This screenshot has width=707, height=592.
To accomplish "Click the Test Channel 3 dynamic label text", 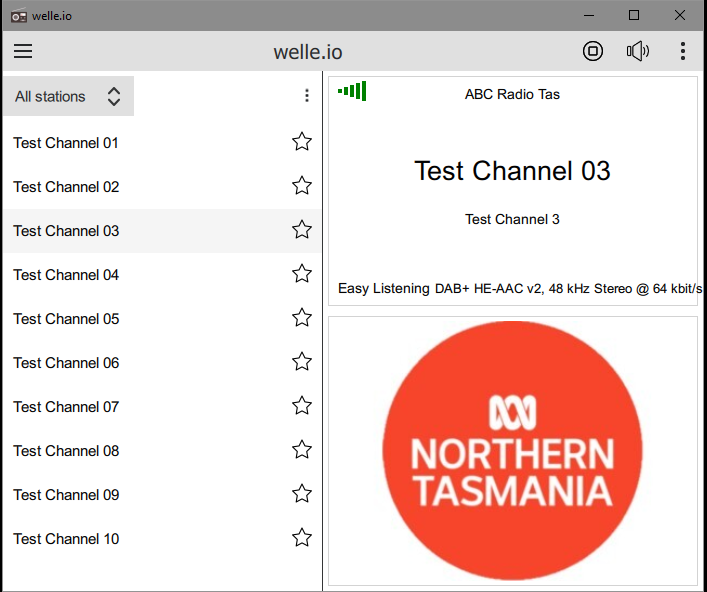I will click(x=512, y=219).
